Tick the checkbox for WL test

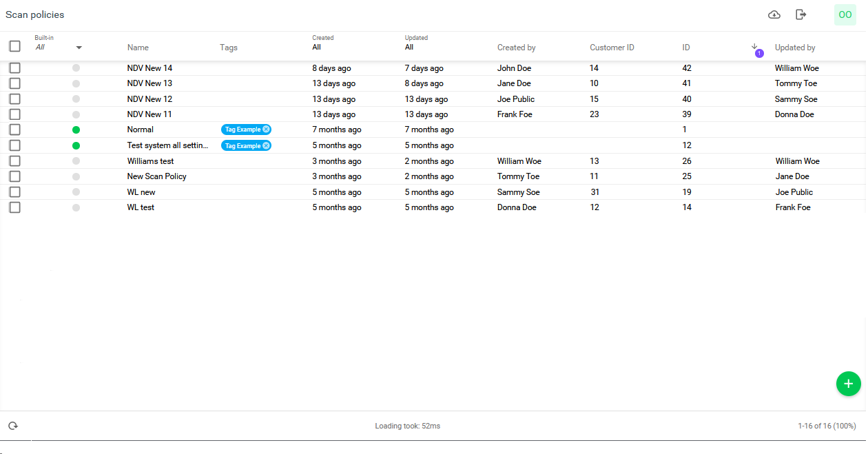point(14,207)
